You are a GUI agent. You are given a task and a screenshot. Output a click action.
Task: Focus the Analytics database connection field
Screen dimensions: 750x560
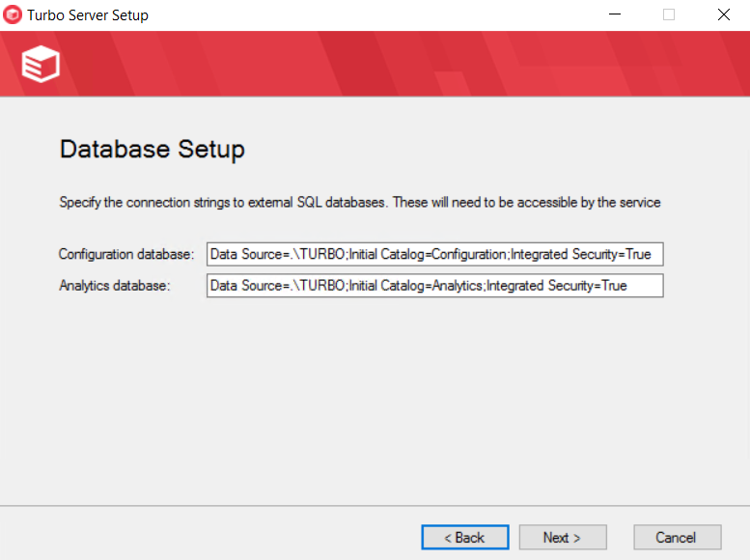pyautogui.click(x=434, y=286)
